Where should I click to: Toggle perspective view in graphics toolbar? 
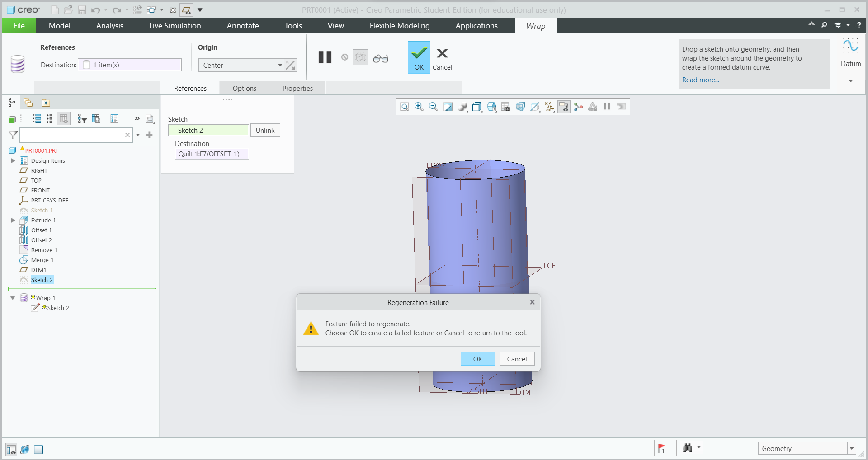point(520,107)
